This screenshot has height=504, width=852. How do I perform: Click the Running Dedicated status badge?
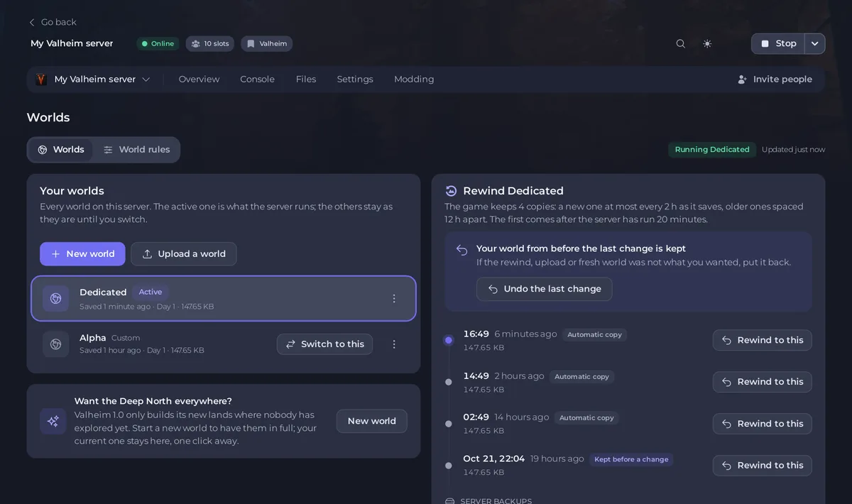(712, 150)
